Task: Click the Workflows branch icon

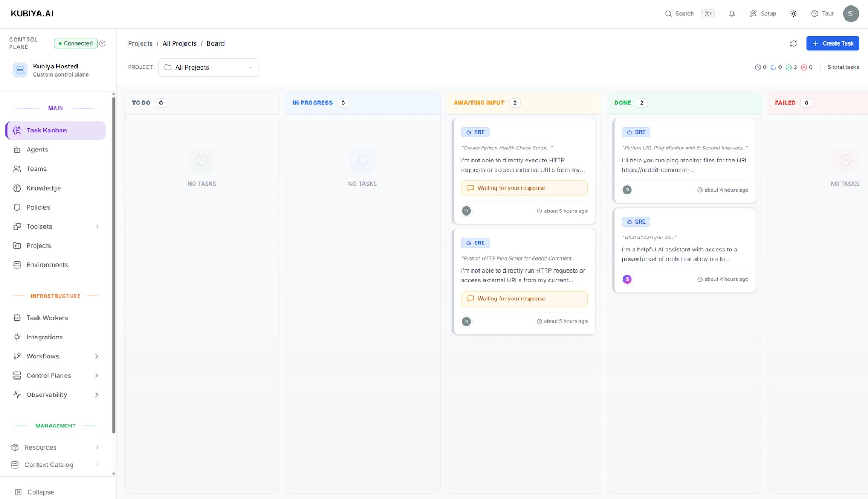Action: tap(17, 356)
